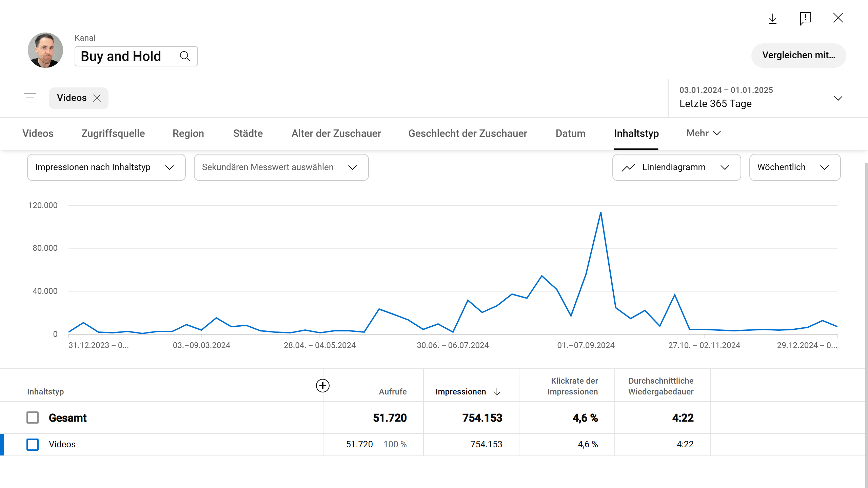Screen dimensions: 868x488
Task: Remove the Videos filter chip
Action: 97,98
